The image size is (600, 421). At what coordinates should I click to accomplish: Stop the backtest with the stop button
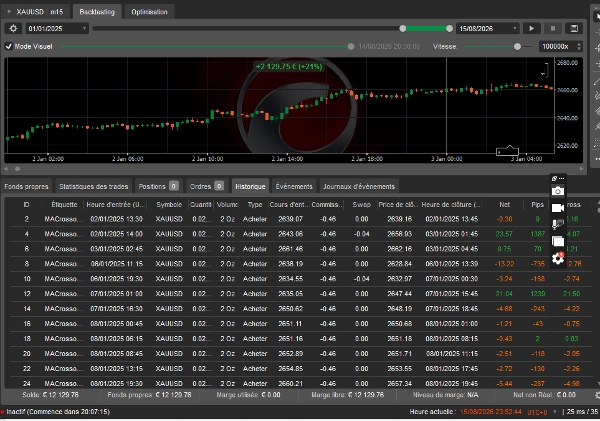pos(553,28)
